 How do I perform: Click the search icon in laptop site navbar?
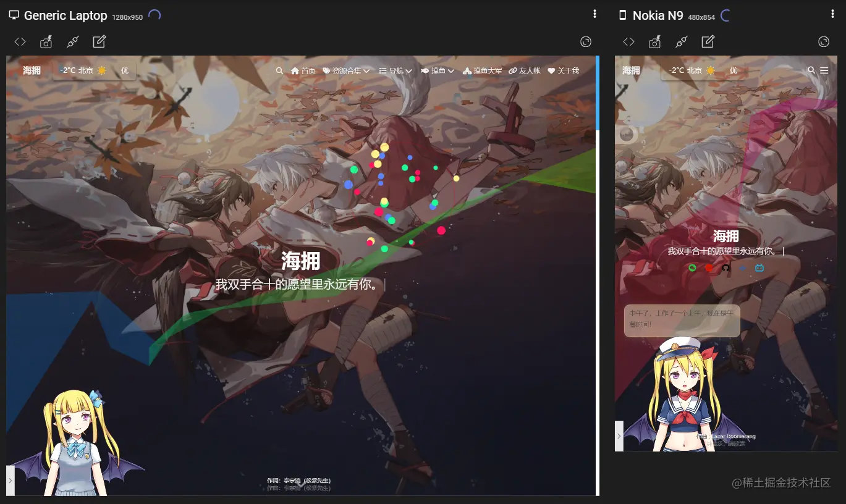click(x=280, y=71)
